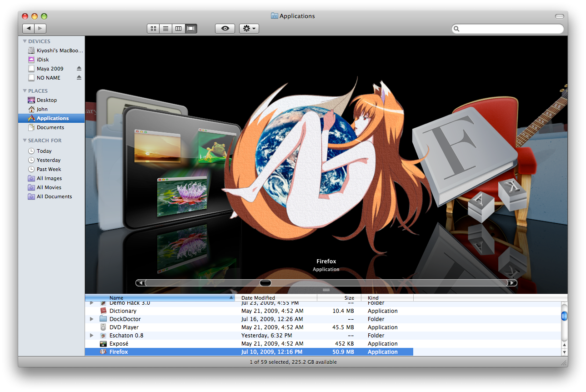Click the Quick Look eye button
The image size is (586, 392).
click(x=225, y=29)
